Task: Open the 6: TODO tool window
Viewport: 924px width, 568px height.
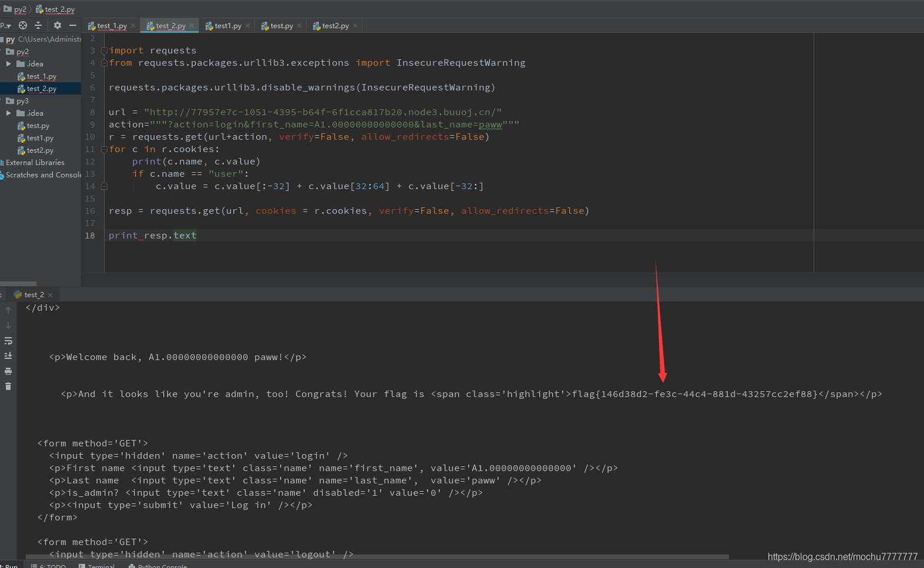Action: pos(49,566)
